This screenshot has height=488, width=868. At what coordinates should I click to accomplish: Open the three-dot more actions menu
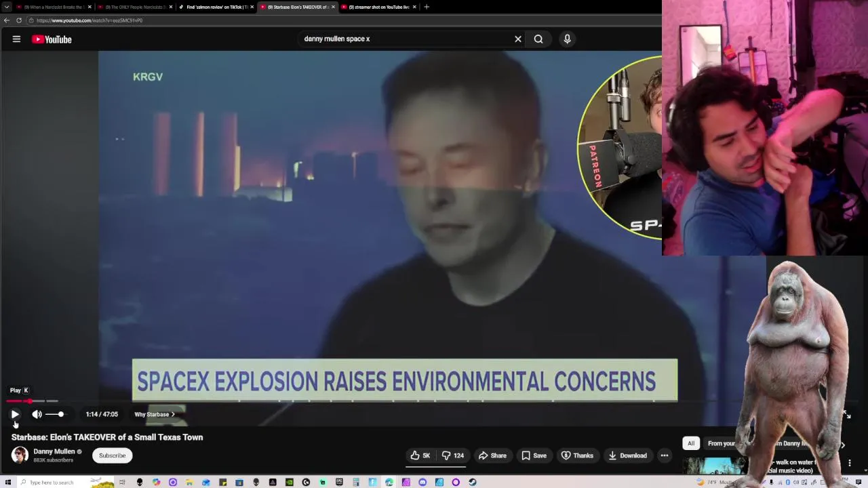click(x=665, y=455)
